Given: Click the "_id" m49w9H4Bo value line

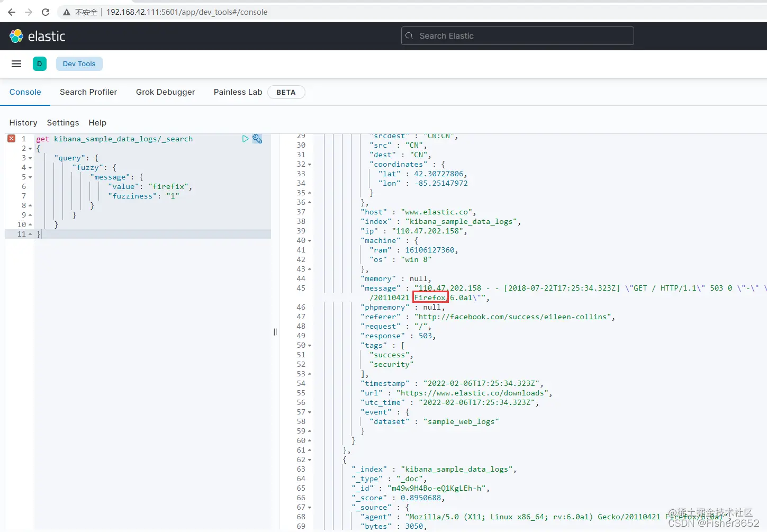Looking at the screenshot, I should (421, 488).
